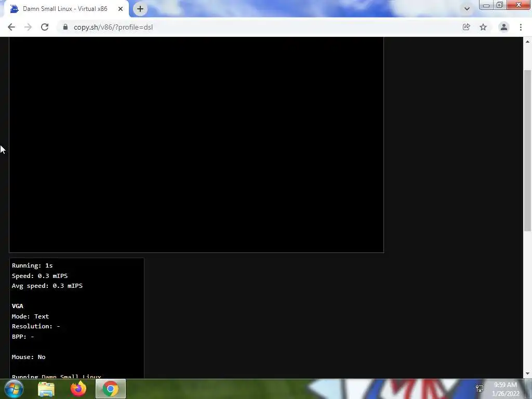View site information via lock icon
The height and width of the screenshot is (399, 532).
[x=65, y=27]
